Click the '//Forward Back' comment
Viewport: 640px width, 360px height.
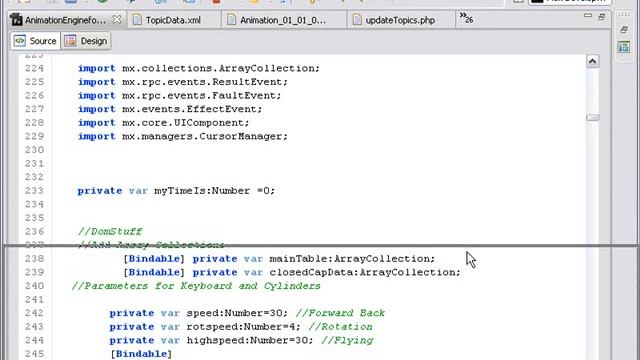(340, 313)
